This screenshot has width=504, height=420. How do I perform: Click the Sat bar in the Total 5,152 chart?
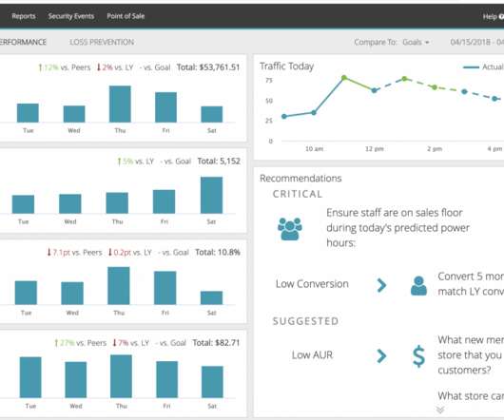(211, 195)
